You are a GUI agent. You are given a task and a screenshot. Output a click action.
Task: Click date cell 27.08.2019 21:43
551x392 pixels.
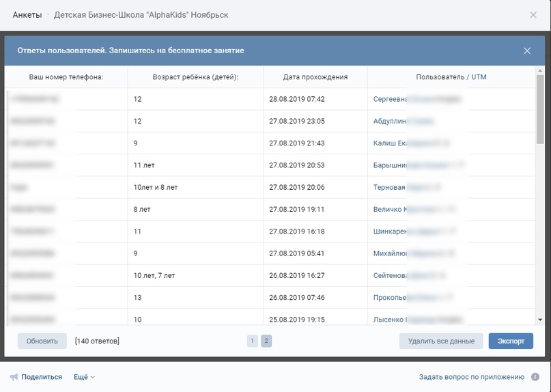pyautogui.click(x=297, y=143)
